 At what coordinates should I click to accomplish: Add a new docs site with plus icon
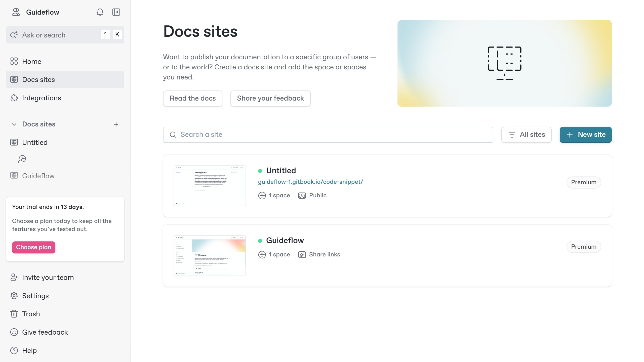[116, 124]
